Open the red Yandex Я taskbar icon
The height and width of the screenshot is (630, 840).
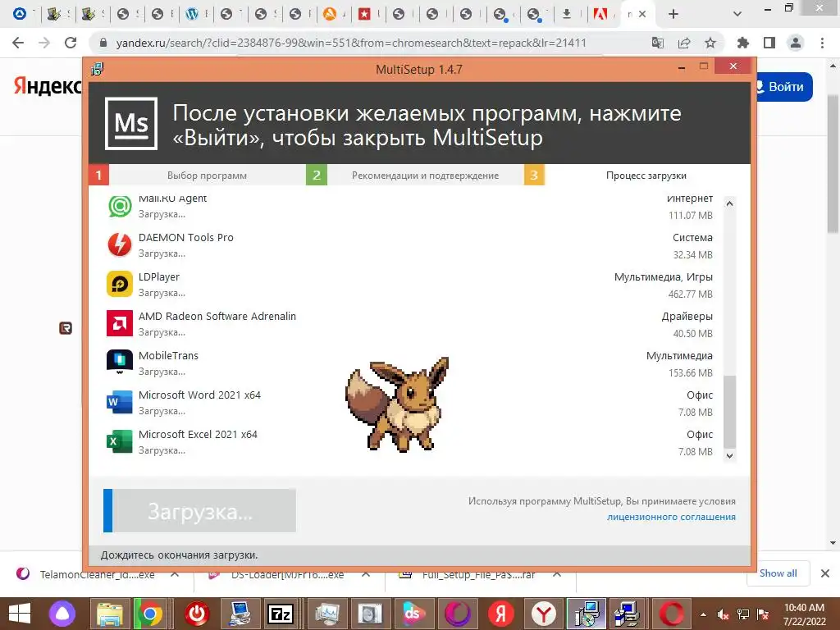501,614
